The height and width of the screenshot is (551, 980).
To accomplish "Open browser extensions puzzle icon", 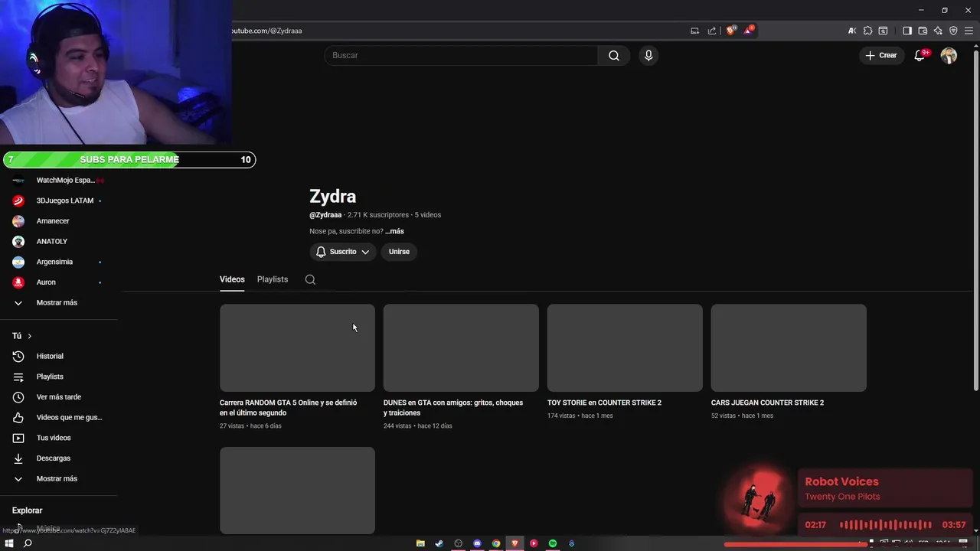I will 867,31.
